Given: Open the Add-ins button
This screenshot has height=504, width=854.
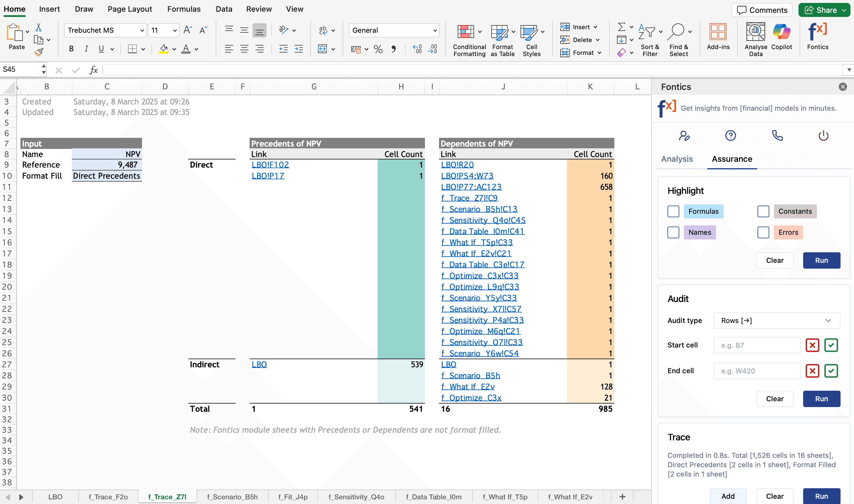Looking at the screenshot, I should (x=718, y=37).
